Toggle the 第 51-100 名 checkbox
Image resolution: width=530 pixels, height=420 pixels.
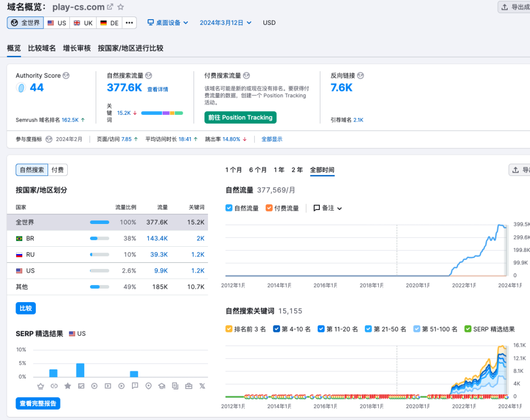pyautogui.click(x=417, y=329)
